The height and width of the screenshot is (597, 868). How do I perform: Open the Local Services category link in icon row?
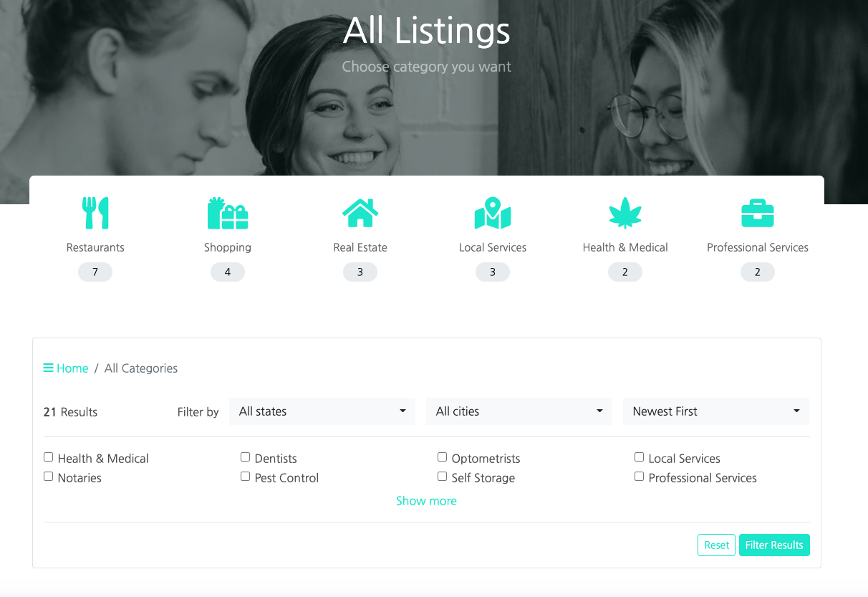[x=493, y=247]
